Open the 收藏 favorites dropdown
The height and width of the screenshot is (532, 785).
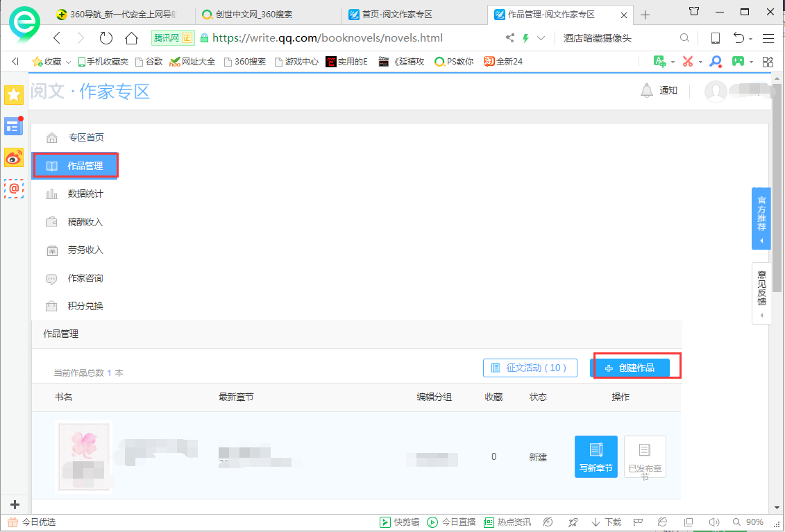coord(51,61)
